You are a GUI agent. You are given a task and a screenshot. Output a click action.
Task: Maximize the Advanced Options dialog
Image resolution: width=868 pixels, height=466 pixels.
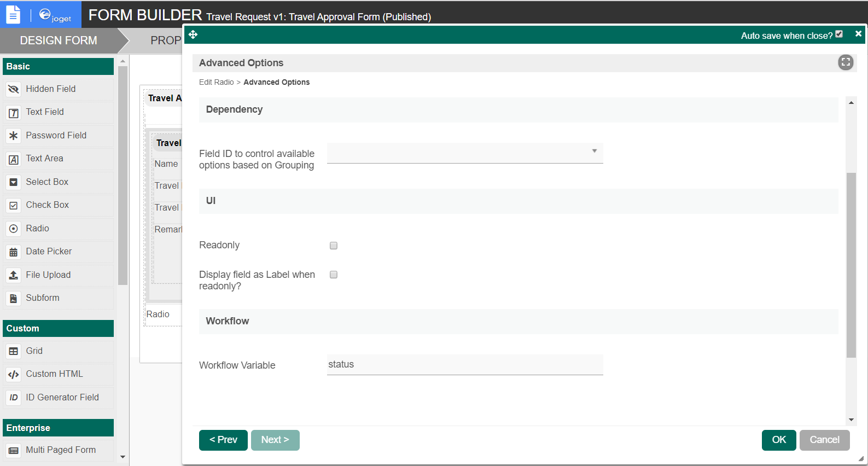click(x=846, y=62)
